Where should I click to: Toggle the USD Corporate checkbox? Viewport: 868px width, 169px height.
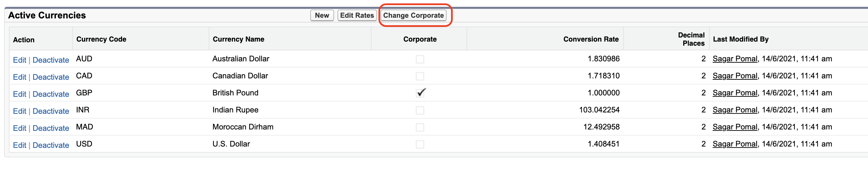420,144
